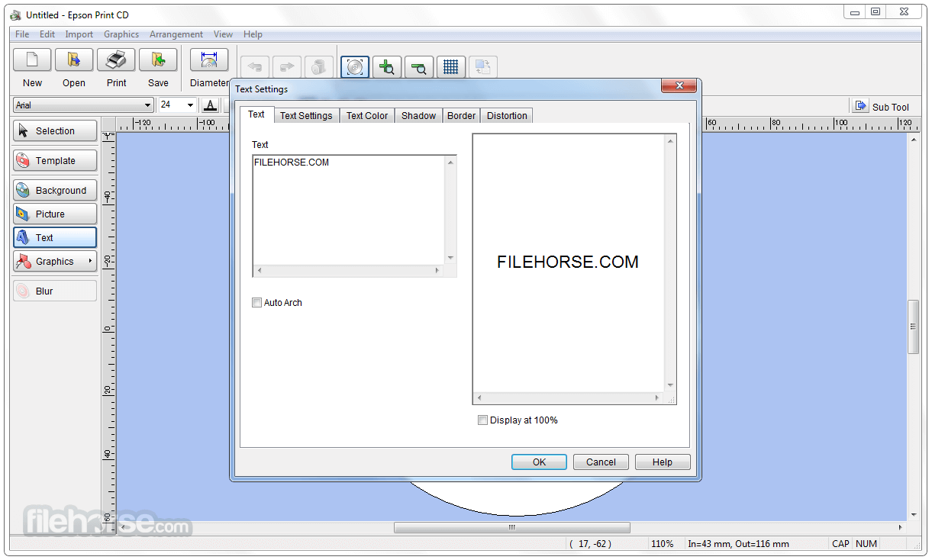932x560 pixels.
Task: Open the Background tool
Action: tap(55, 191)
